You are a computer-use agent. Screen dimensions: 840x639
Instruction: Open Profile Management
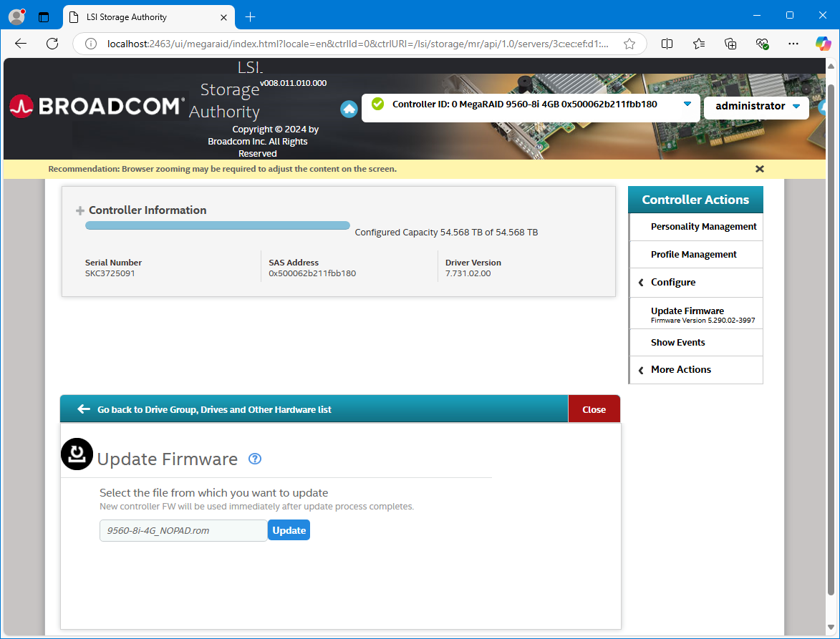[696, 255]
